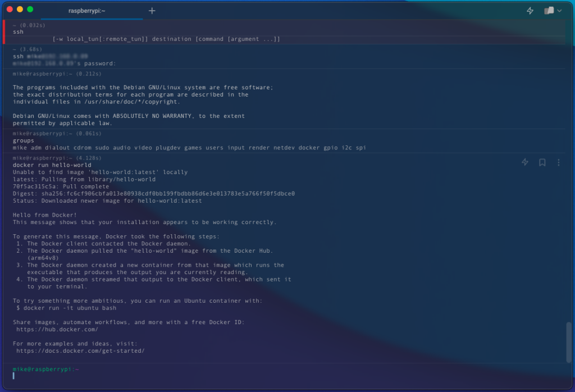Click the 'docker run hello-world' command
Screen dimensions: 575x392
(x=52, y=165)
